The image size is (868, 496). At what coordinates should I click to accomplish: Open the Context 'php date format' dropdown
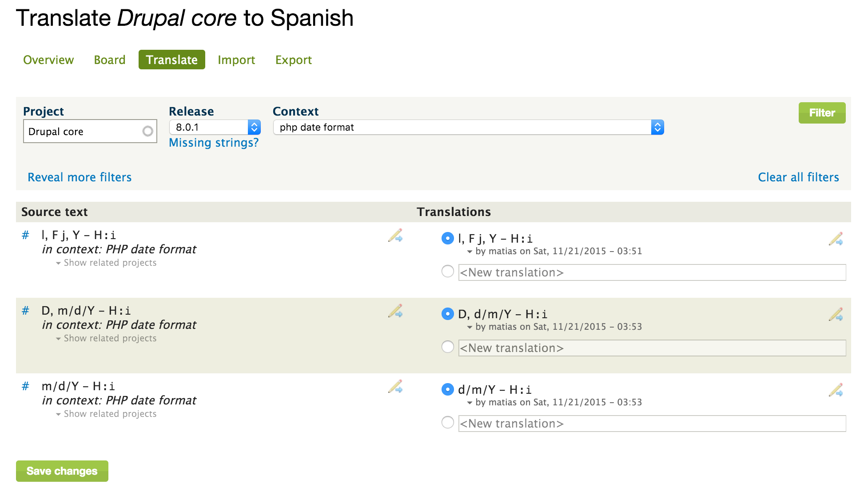(x=468, y=128)
